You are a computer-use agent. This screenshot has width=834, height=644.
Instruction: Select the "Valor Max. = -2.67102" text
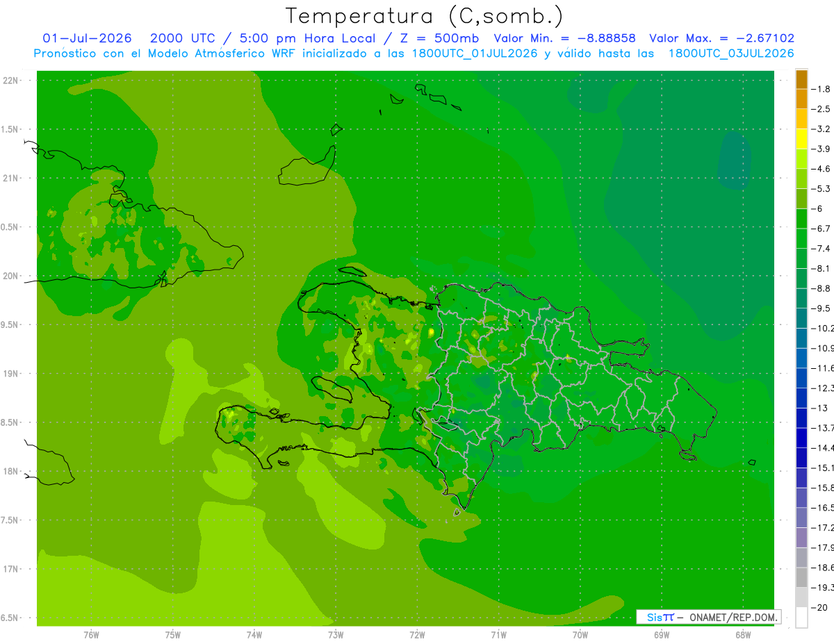coord(722,38)
